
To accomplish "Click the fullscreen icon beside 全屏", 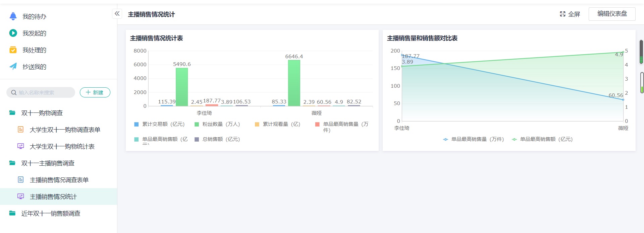I will coord(562,14).
